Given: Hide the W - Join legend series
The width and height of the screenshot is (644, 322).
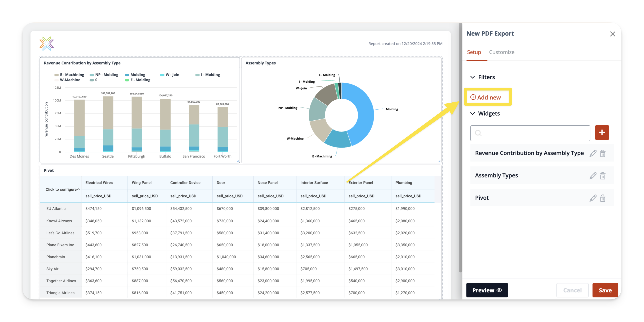Looking at the screenshot, I should 170,75.
